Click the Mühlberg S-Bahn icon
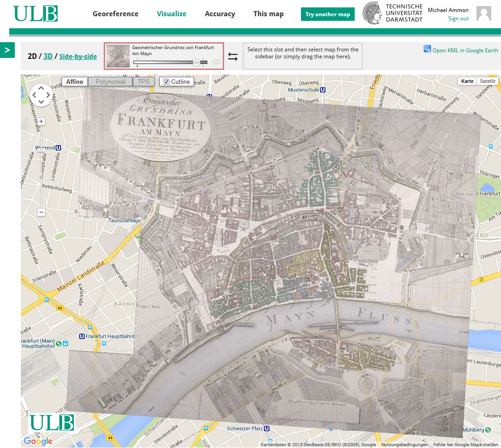 click(488, 430)
